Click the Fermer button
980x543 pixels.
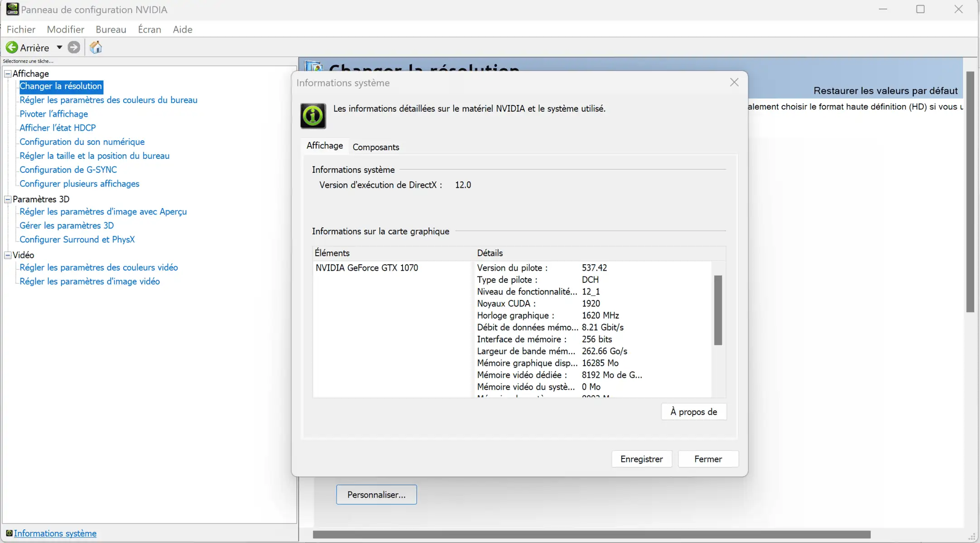click(x=708, y=459)
